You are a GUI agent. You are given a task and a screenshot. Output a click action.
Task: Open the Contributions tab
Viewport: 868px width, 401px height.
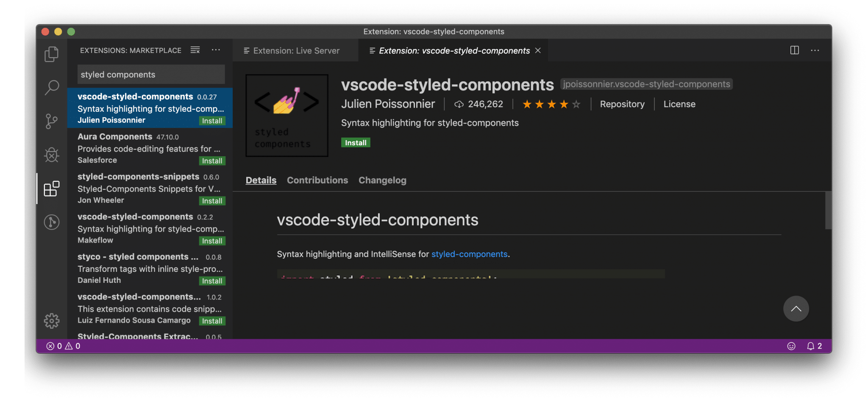317,180
